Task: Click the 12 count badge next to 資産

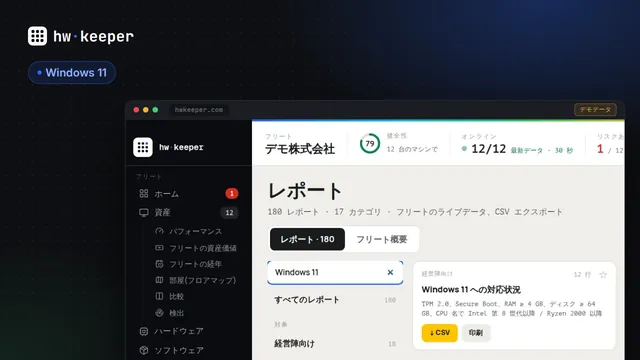Action: (229, 213)
